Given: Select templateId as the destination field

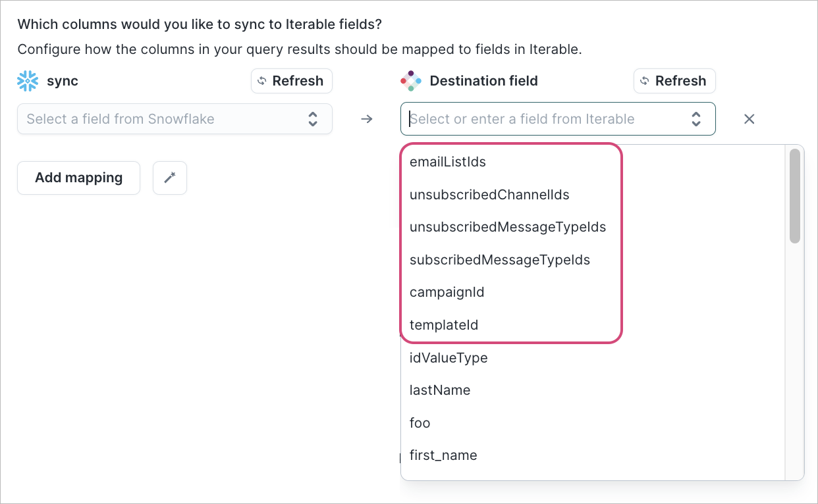Looking at the screenshot, I should click(x=444, y=324).
